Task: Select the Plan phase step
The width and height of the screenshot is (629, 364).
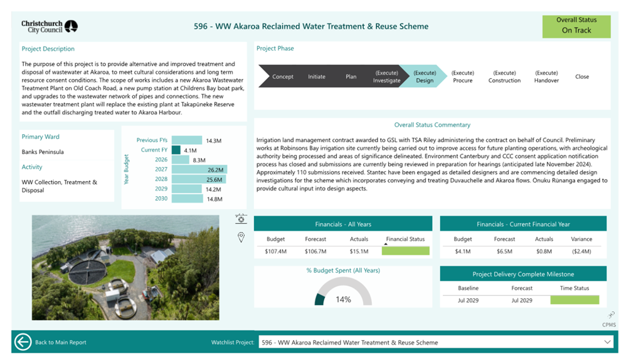Action: tap(351, 76)
